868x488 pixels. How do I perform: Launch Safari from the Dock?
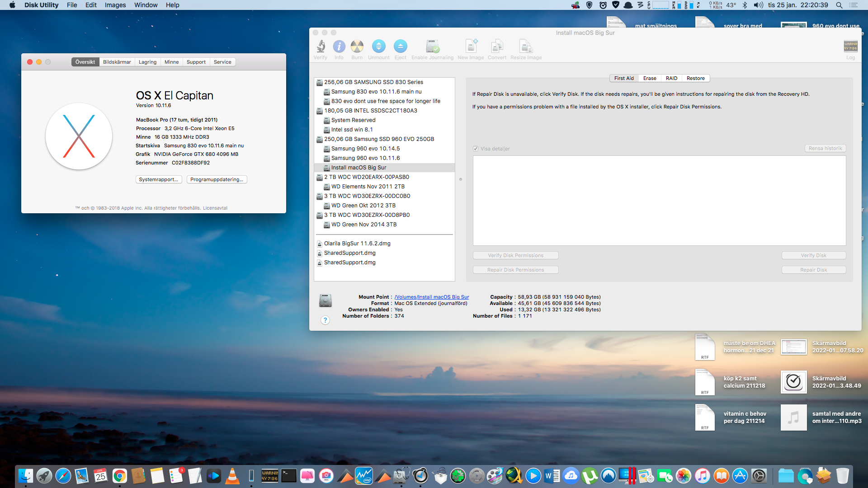(63, 476)
